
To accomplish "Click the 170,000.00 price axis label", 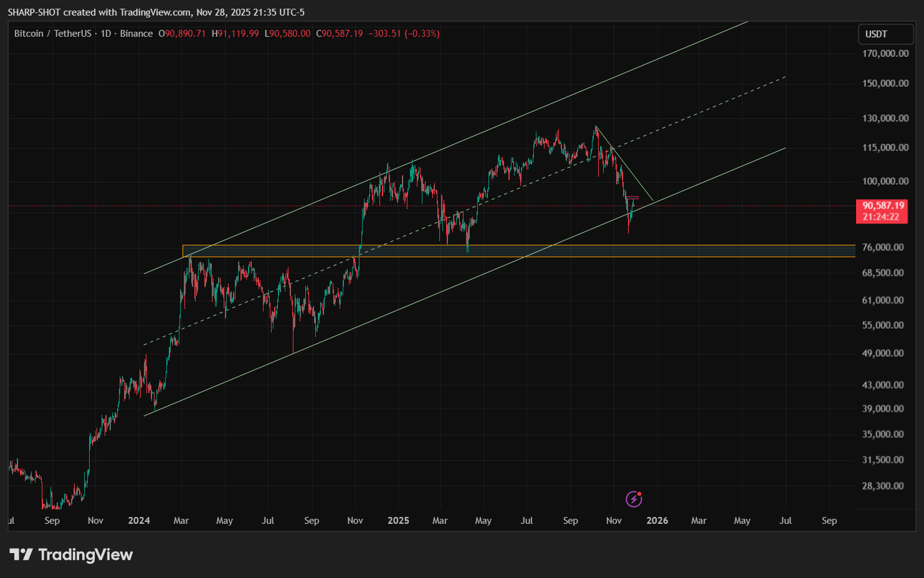I will click(885, 54).
